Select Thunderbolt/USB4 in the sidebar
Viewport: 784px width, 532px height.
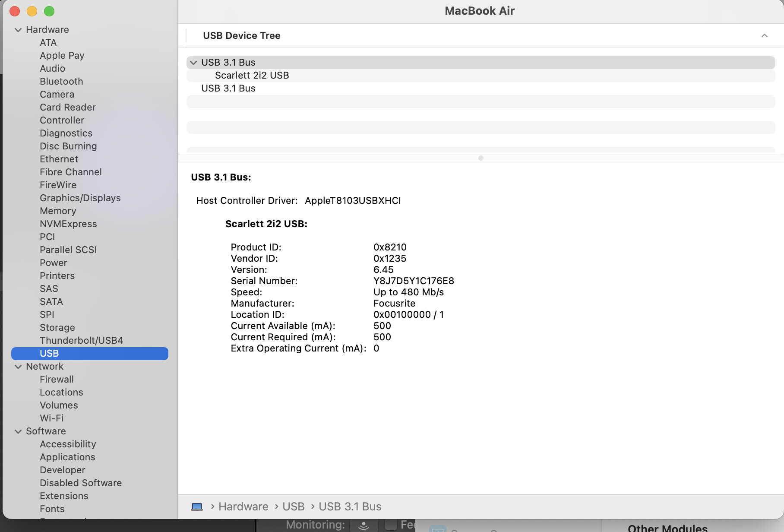[82, 340]
